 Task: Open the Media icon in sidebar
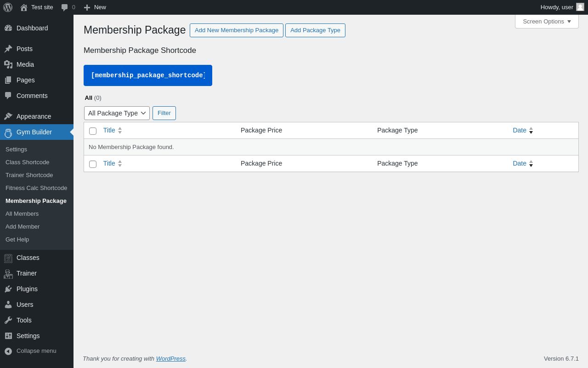pyautogui.click(x=8, y=64)
